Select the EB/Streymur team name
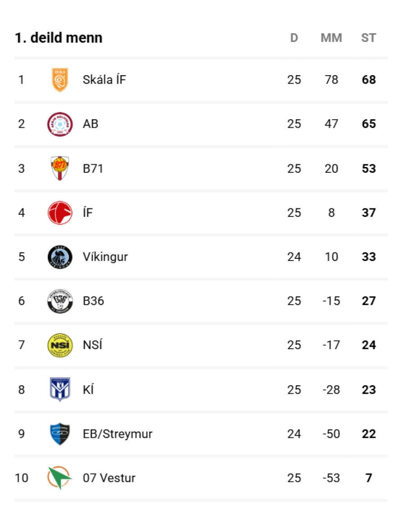Image resolution: width=401 pixels, height=532 pixels. (x=117, y=434)
